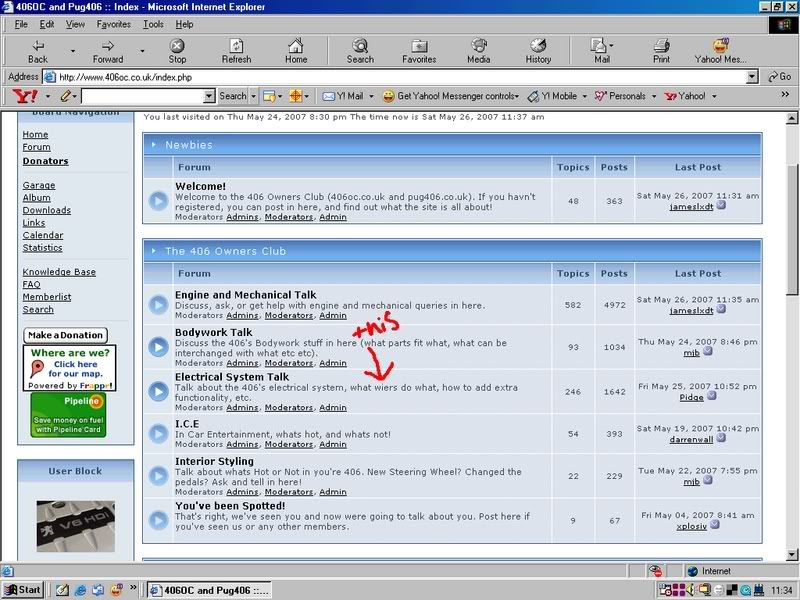
Task: Open the Search toolbar button
Action: (360, 51)
